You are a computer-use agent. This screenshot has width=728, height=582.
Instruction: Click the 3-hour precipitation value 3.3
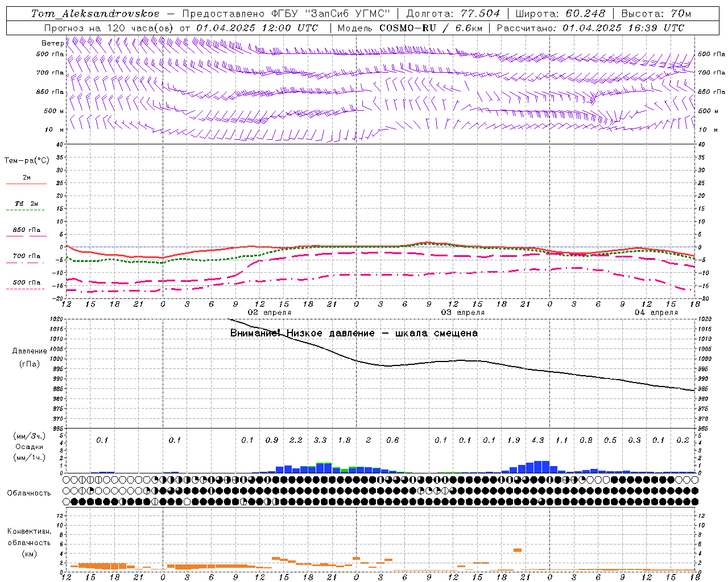tap(320, 440)
